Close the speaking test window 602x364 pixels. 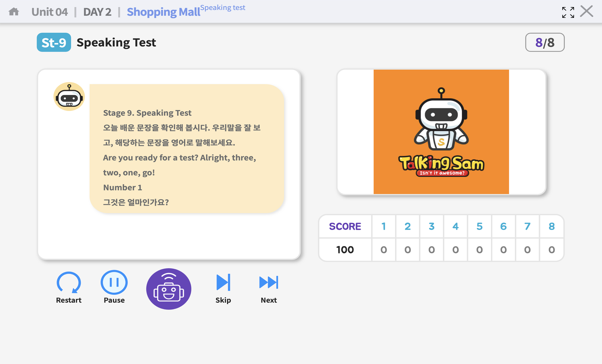[587, 11]
